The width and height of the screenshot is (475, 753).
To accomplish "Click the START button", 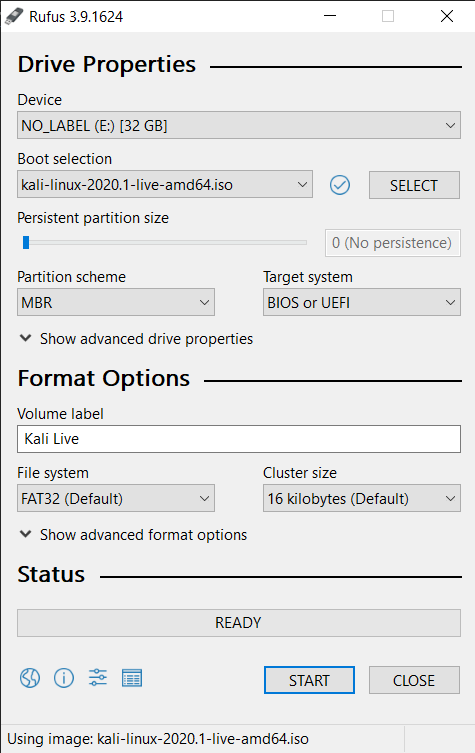I will coord(309,680).
